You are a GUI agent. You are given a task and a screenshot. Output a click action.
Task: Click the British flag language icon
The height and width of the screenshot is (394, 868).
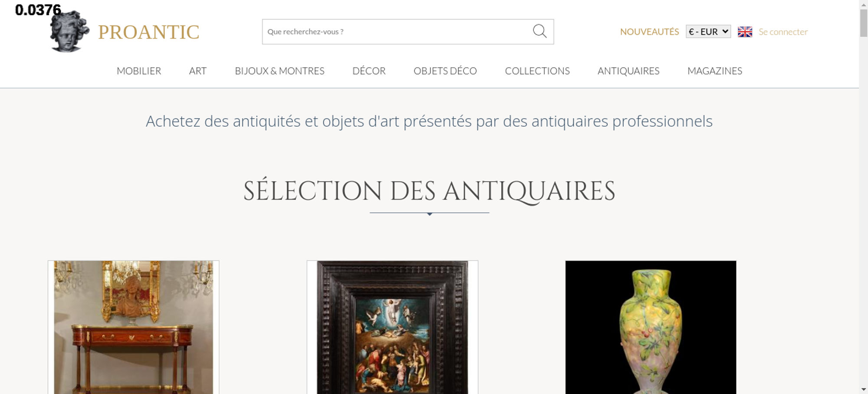pos(745,32)
